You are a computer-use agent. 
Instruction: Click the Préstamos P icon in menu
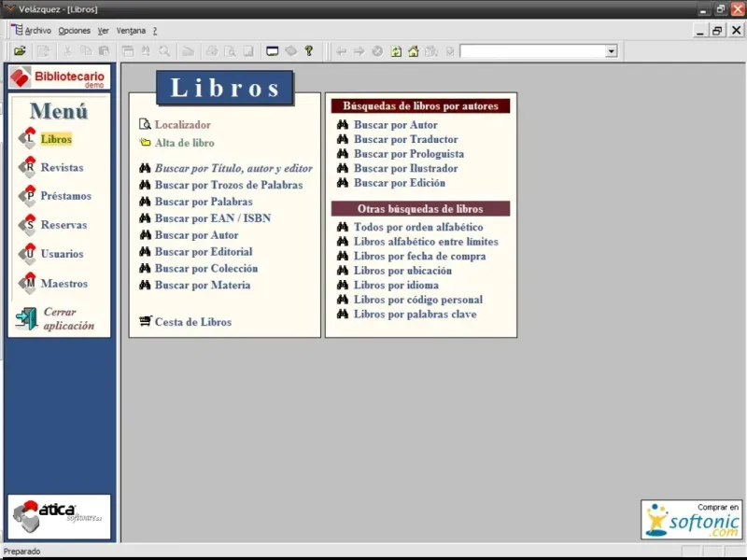pyautogui.click(x=28, y=195)
